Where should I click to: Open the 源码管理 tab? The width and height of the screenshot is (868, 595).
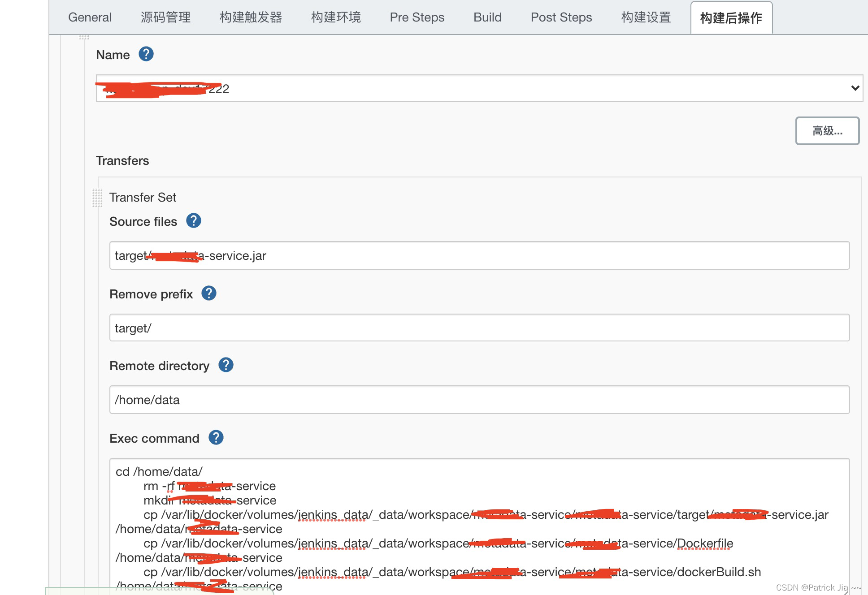(165, 17)
